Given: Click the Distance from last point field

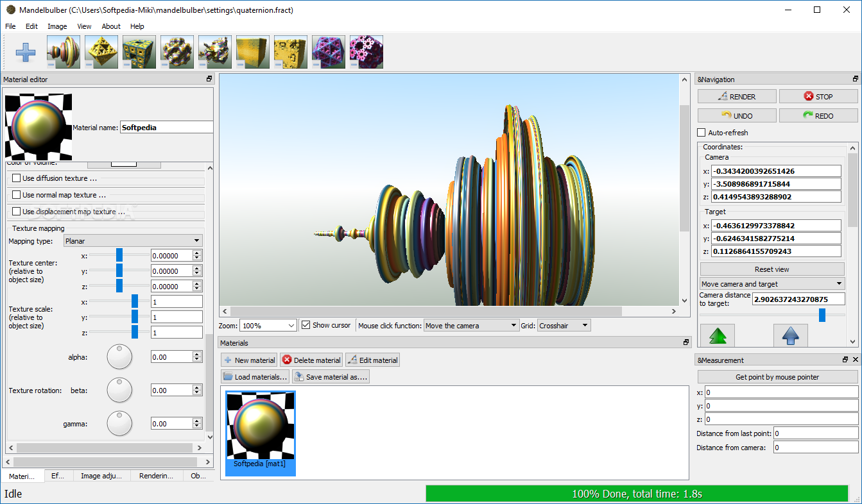Looking at the screenshot, I should [815, 433].
